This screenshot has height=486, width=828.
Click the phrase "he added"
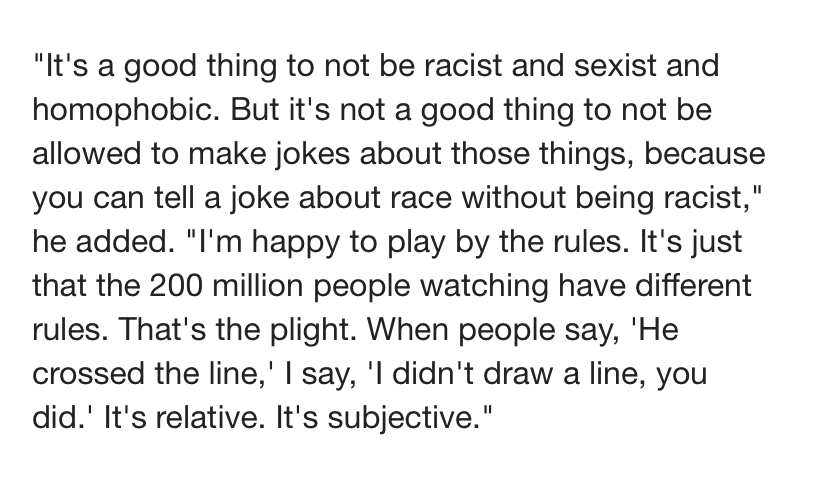[x=89, y=242]
